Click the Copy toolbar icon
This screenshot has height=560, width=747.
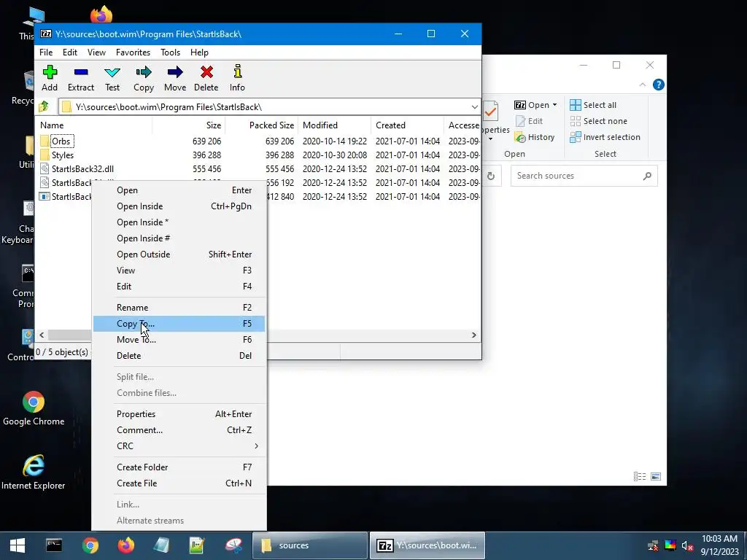144,78
